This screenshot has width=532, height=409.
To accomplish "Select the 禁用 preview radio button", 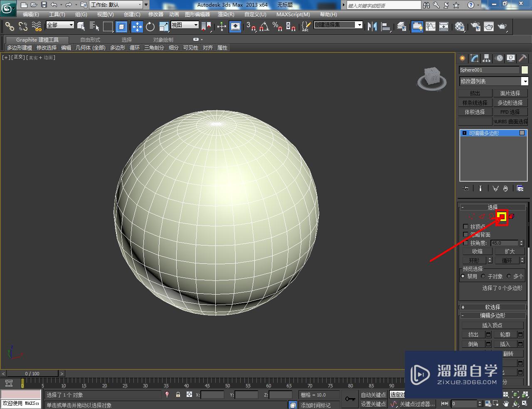I will tap(463, 276).
